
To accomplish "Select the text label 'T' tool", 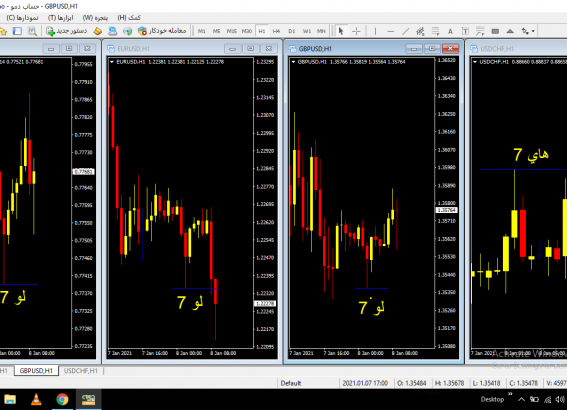I will pyautogui.click(x=465, y=31).
